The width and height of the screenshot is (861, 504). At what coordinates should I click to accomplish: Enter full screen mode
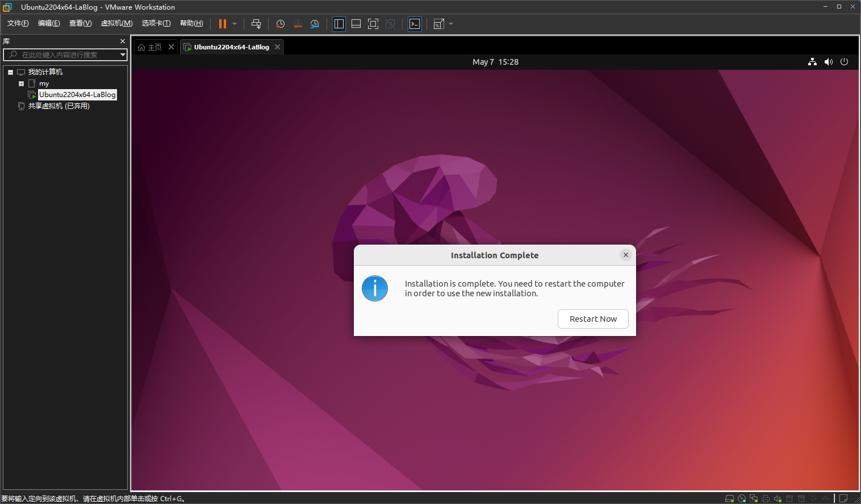[373, 24]
